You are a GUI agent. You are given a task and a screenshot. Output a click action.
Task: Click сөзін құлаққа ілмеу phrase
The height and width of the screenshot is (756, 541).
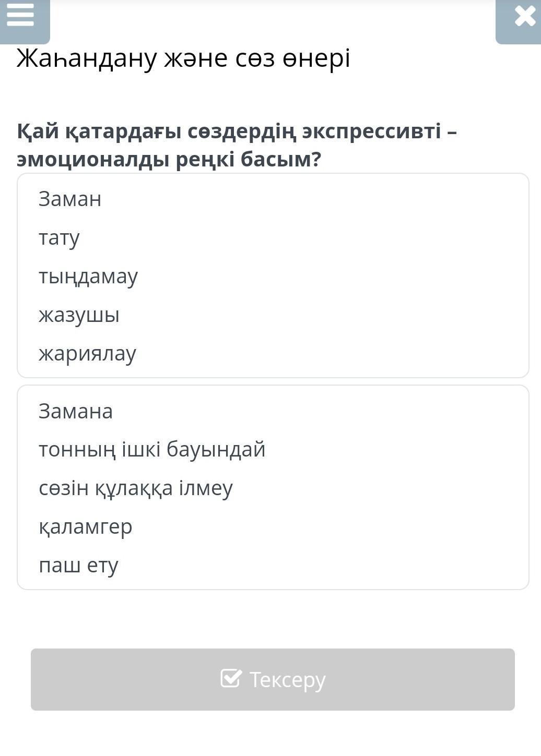(x=136, y=488)
